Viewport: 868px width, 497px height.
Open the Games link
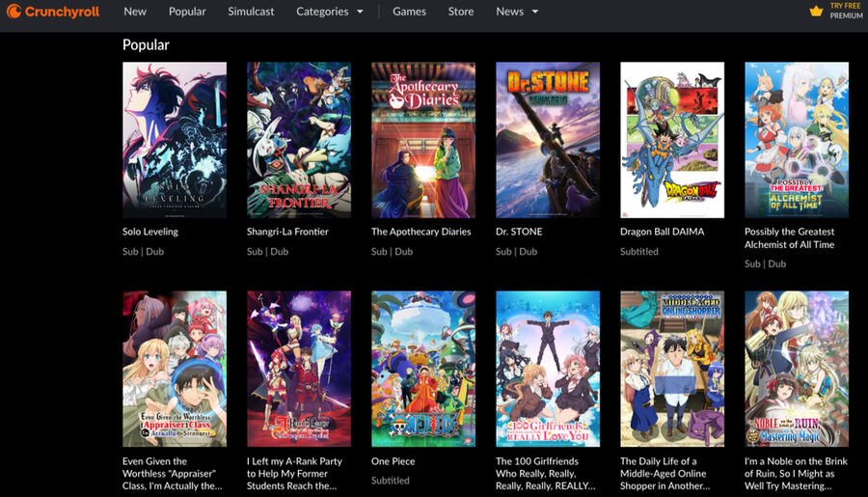click(409, 12)
